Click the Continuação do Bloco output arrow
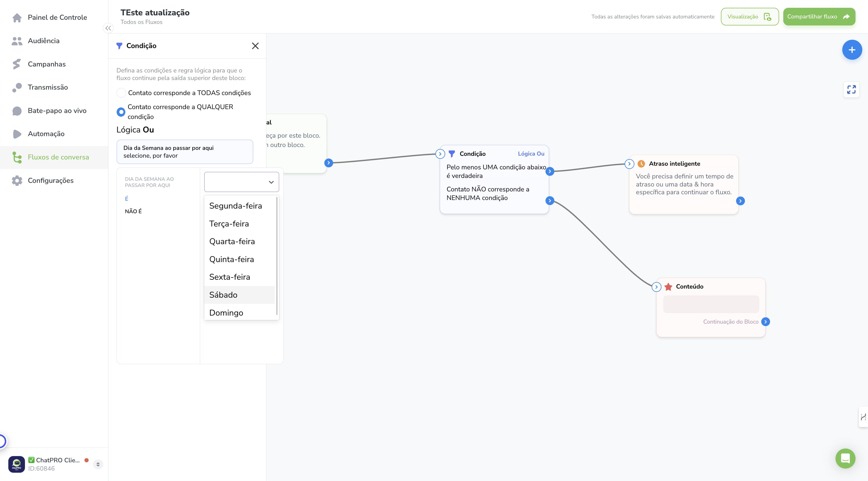This screenshot has width=868, height=481. [765, 322]
